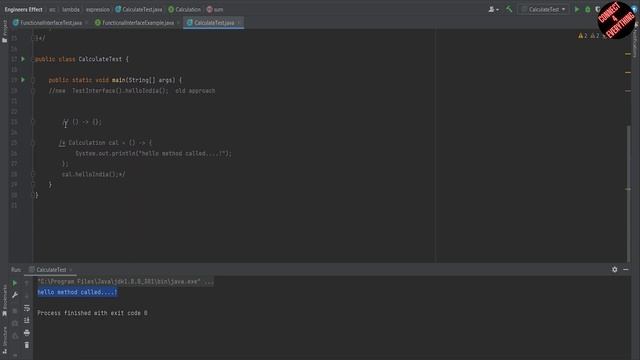The image size is (640, 360).
Task: Hide the Run tool window
Action: 625,269
